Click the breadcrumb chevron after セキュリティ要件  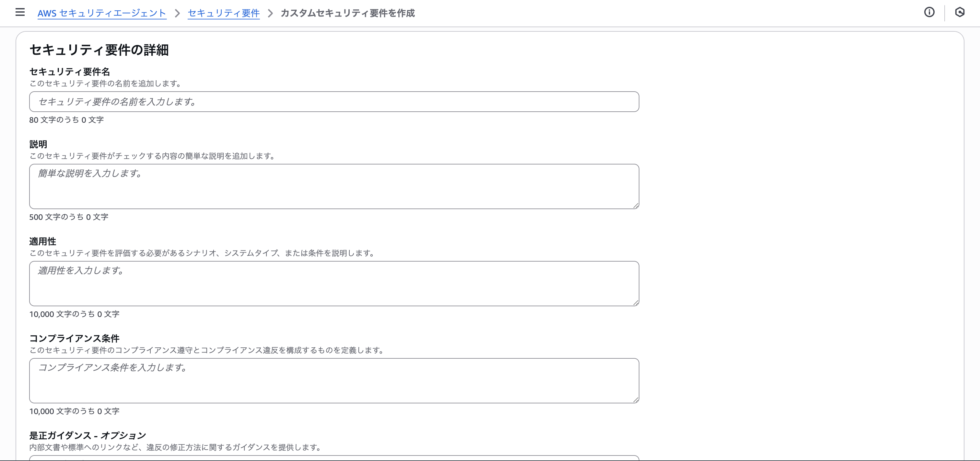pos(270,13)
